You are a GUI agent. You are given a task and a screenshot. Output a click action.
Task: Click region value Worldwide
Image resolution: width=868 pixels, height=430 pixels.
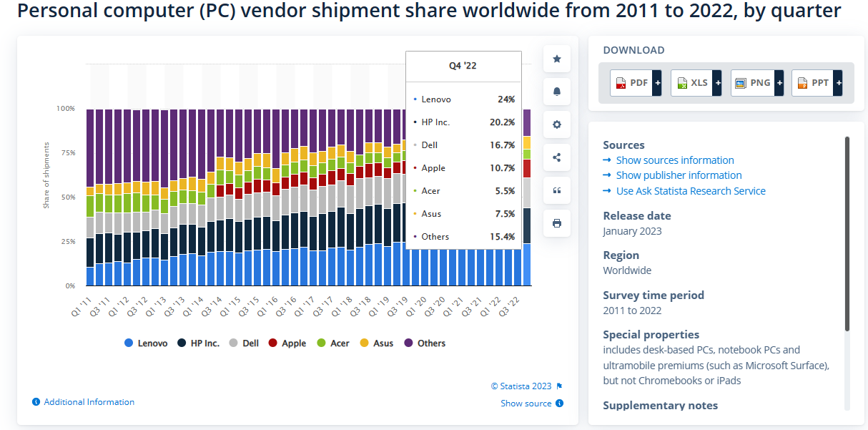coord(627,270)
